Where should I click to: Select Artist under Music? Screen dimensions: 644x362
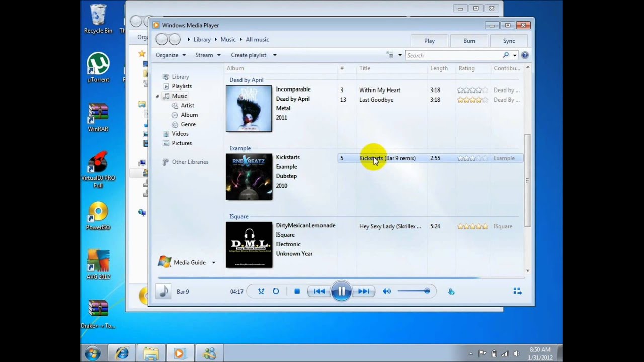pyautogui.click(x=187, y=106)
